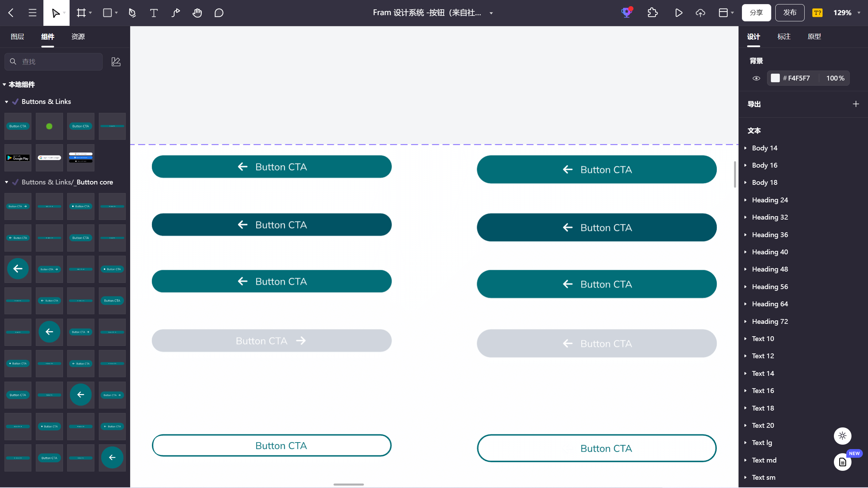
Task: Open the Comment tool
Action: [219, 13]
